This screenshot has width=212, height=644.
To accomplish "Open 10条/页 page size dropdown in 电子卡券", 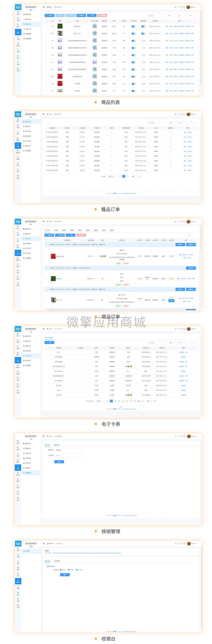I will pos(99,401).
